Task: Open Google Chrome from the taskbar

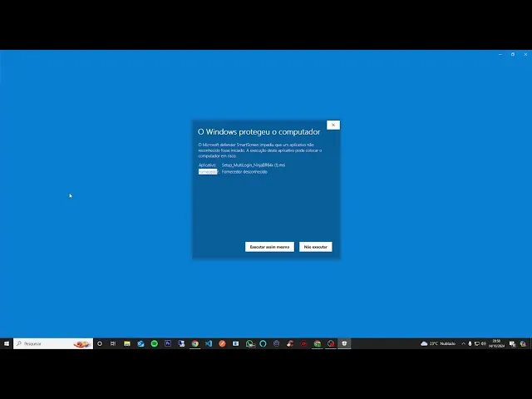Action: click(x=195, y=343)
